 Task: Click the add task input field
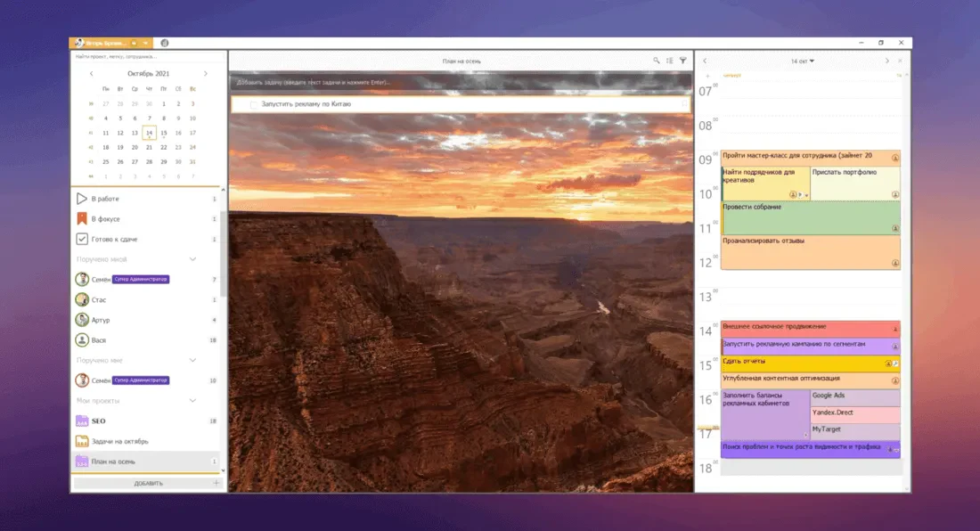coord(461,83)
